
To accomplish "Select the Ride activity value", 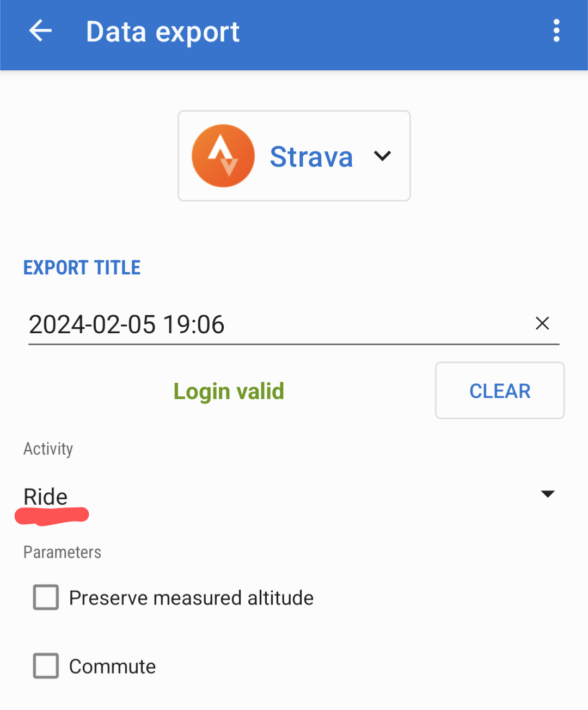I will click(x=46, y=497).
